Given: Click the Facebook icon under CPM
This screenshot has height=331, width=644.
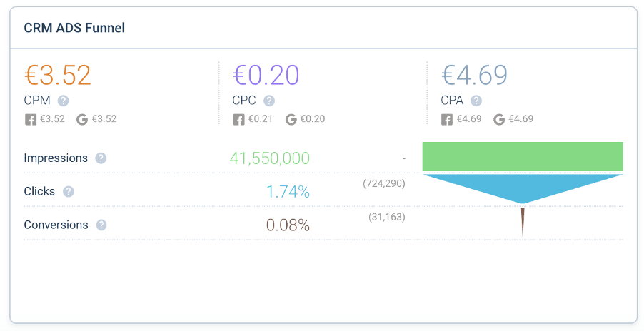Looking at the screenshot, I should (x=31, y=119).
